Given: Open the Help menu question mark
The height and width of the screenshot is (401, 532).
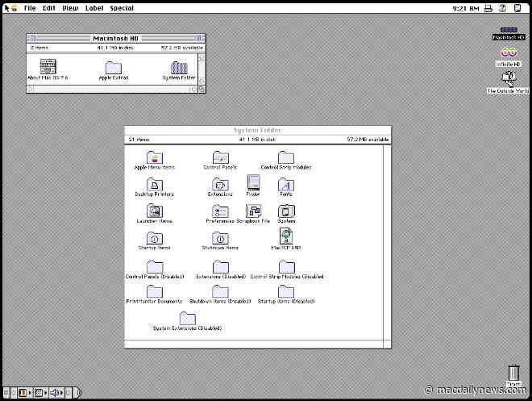Looking at the screenshot, I should (502, 8).
